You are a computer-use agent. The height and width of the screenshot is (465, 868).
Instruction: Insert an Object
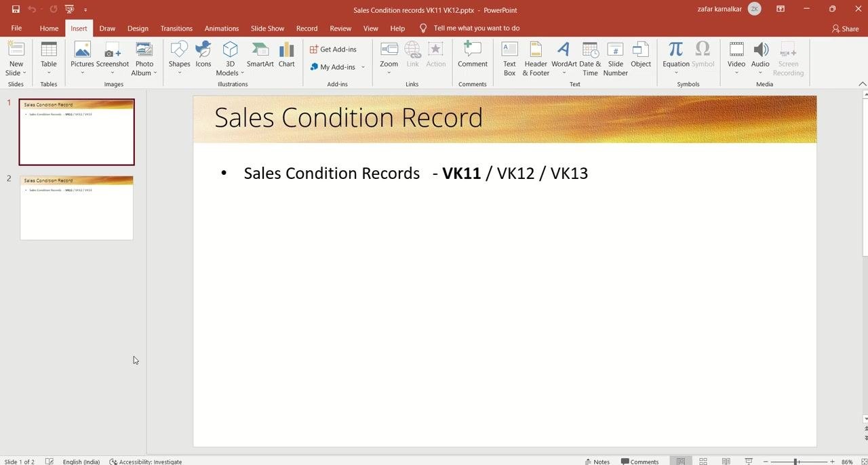(641, 54)
